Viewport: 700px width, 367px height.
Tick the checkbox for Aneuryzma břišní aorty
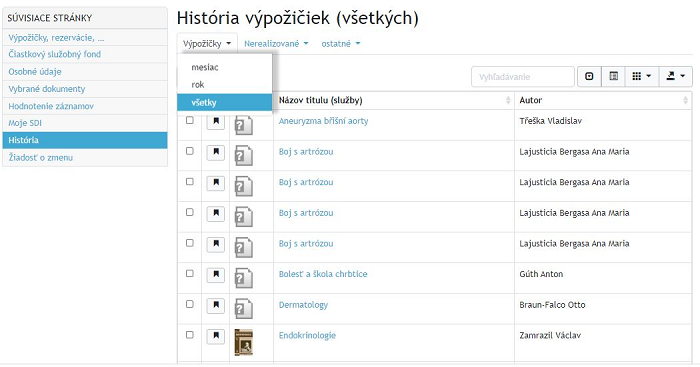click(x=190, y=121)
